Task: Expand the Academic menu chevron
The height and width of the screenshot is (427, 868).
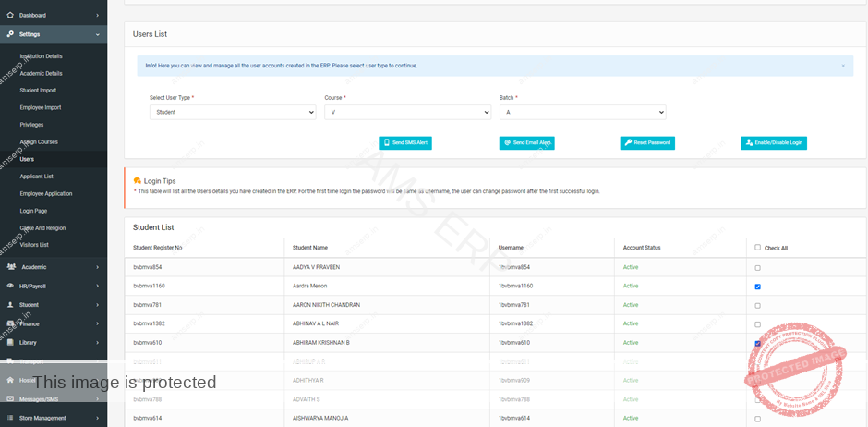Action: (98, 267)
